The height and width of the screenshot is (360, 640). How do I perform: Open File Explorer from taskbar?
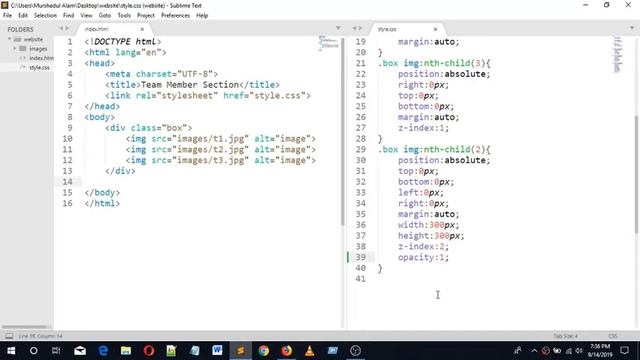pos(126,351)
